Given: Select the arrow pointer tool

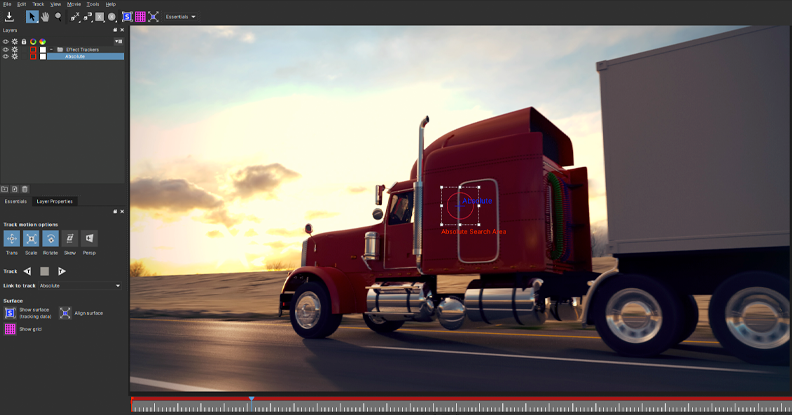Looking at the screenshot, I should click(32, 17).
